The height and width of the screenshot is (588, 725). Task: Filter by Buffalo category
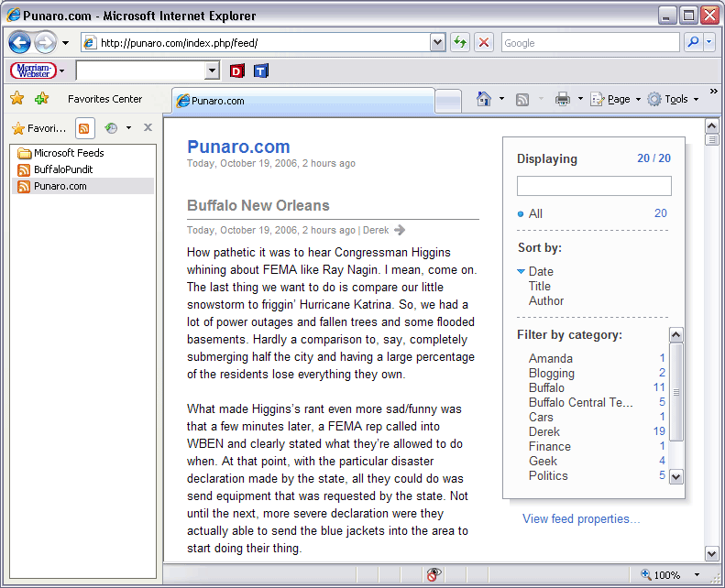point(546,388)
